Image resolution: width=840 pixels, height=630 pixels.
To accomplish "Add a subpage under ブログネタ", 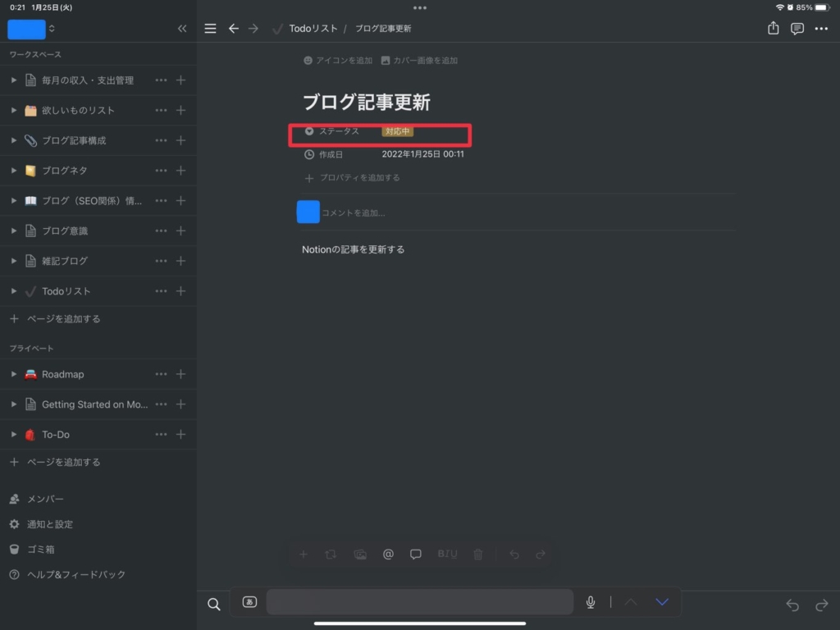I will (181, 171).
